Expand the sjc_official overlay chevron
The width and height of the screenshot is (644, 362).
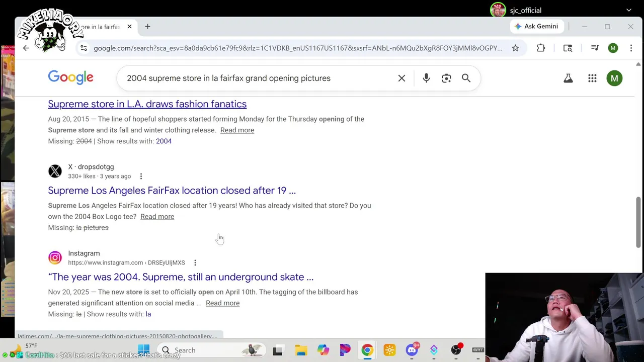click(629, 10)
